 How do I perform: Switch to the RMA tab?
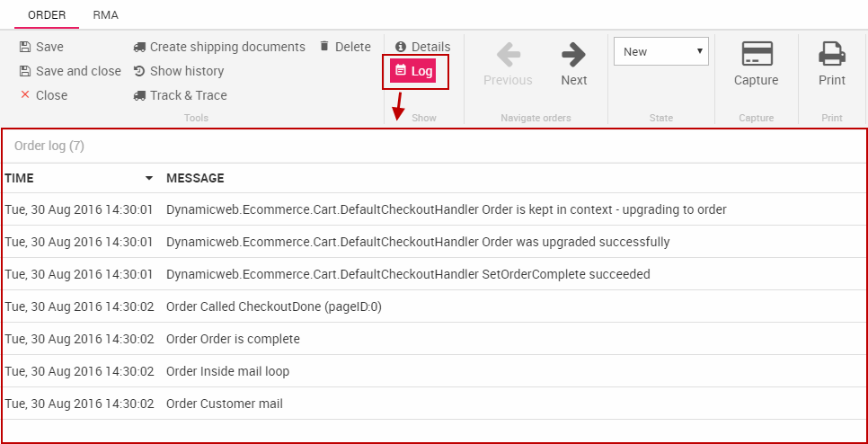tap(105, 15)
